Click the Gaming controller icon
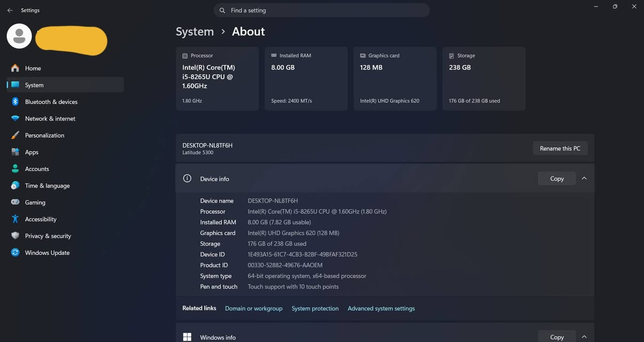 15,202
